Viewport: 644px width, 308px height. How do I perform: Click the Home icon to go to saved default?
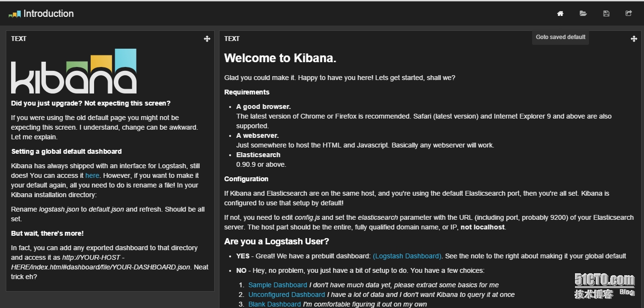tap(560, 13)
